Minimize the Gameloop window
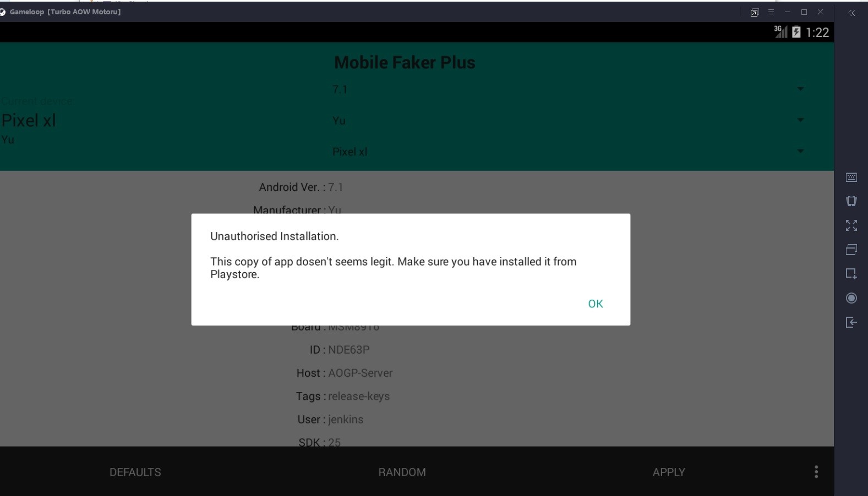 pyautogui.click(x=788, y=12)
